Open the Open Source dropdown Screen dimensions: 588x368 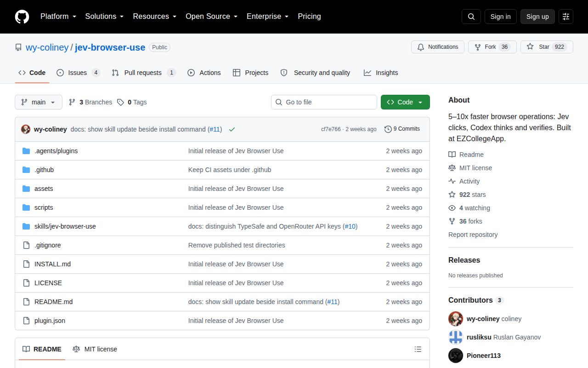(212, 17)
